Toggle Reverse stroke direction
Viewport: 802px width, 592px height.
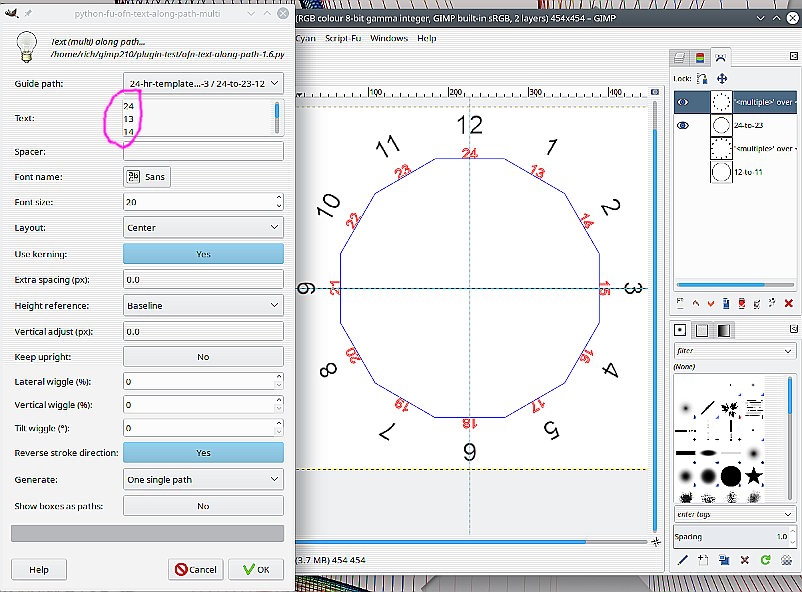point(203,453)
